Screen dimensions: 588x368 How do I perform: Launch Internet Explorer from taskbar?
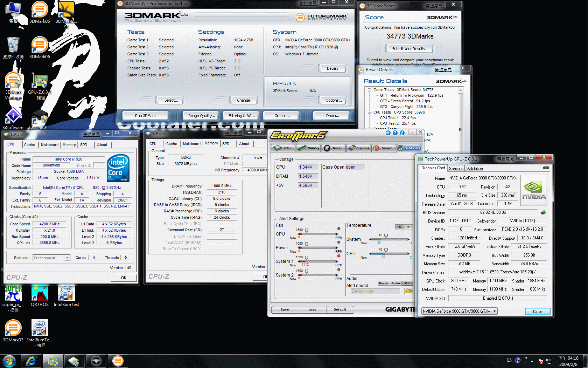point(31,361)
